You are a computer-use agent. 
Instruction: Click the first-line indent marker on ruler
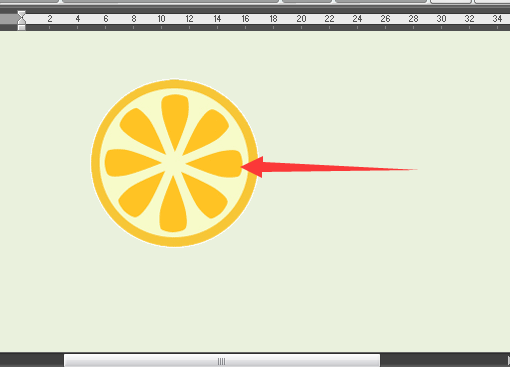[22, 14]
